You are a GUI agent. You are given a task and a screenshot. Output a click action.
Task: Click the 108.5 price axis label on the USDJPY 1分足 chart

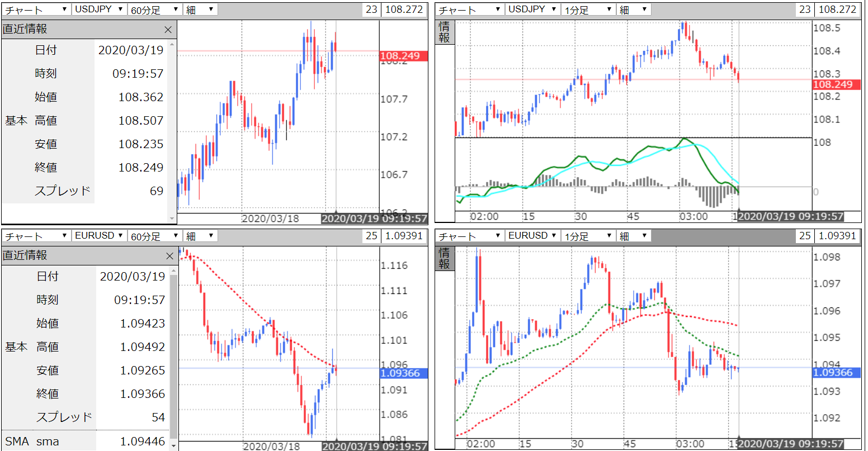click(826, 29)
